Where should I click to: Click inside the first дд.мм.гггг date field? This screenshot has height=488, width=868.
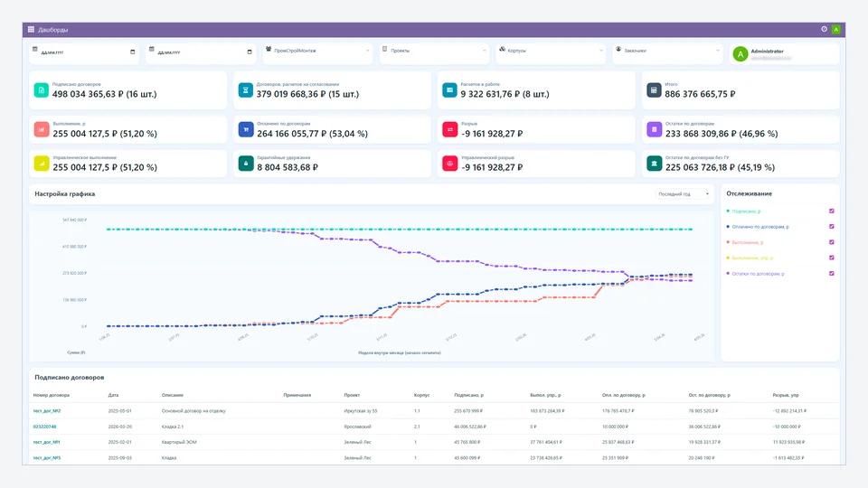(x=83, y=52)
